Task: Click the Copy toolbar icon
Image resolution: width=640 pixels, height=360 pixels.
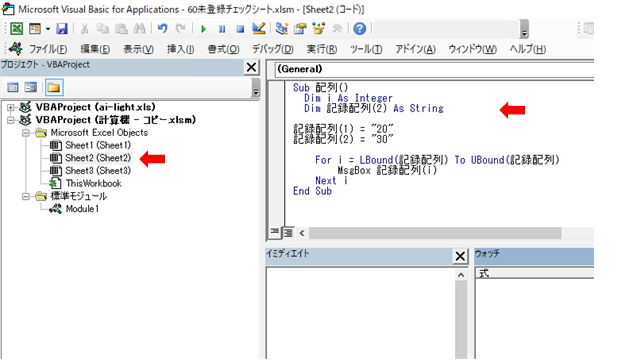Action: 102,29
